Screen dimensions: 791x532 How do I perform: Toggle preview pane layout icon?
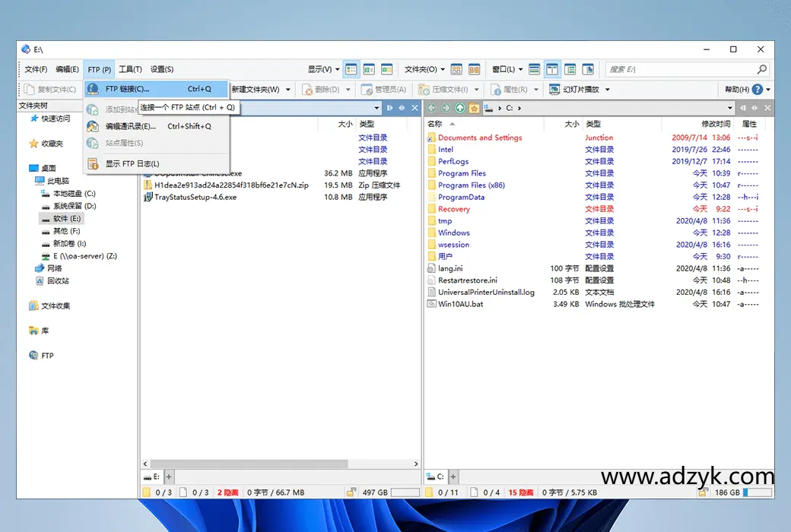point(588,69)
